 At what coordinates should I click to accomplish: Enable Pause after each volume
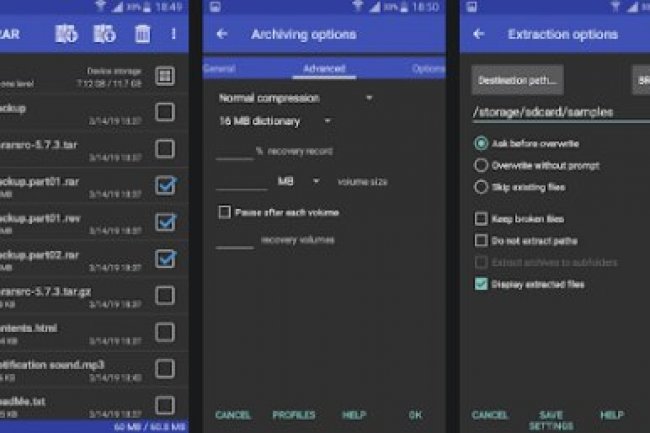click(x=224, y=212)
